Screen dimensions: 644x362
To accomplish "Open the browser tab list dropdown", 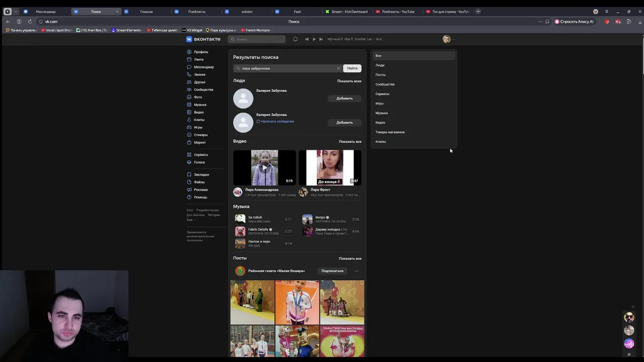I will click(x=15, y=12).
